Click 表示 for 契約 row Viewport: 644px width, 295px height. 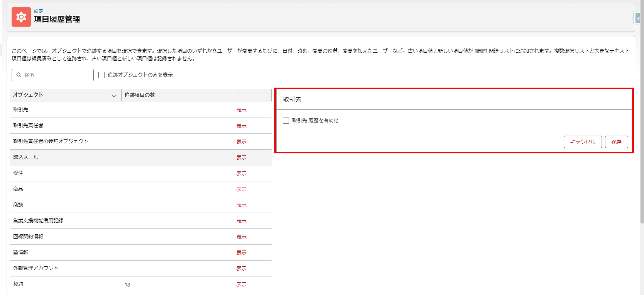[241, 284]
